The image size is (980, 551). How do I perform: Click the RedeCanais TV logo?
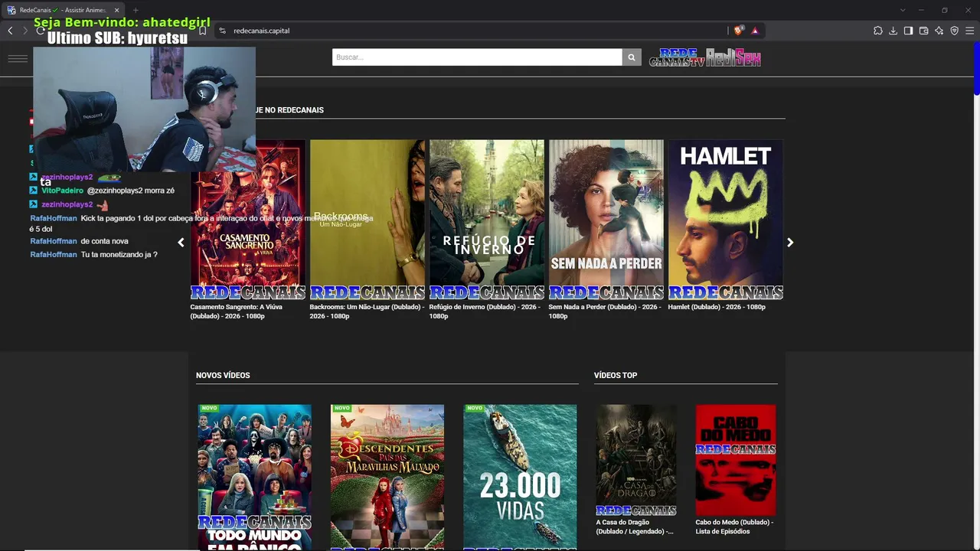pyautogui.click(x=677, y=57)
